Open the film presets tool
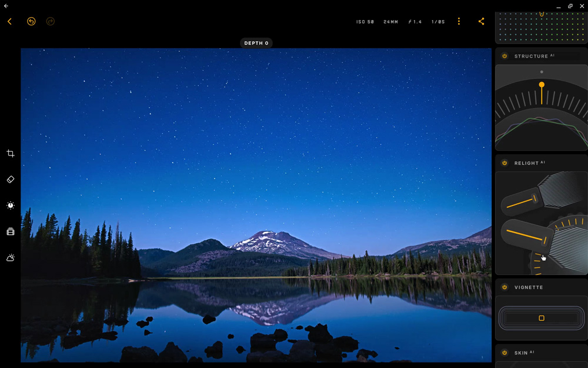 (11, 231)
